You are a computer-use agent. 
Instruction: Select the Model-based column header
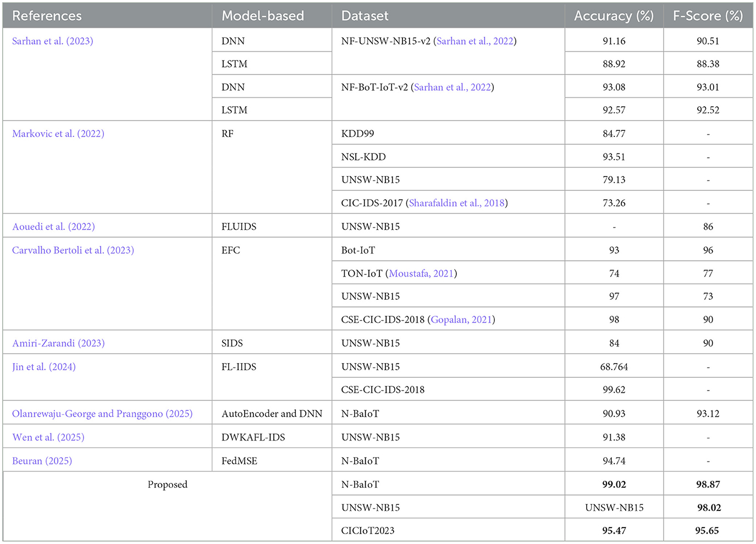pyautogui.click(x=263, y=16)
